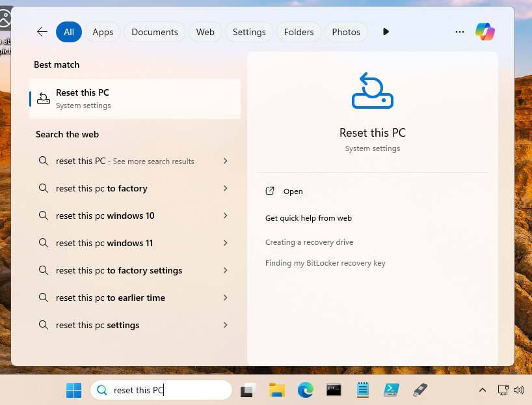Viewport: 532px width, 405px height.
Task: Click the Open external-link icon
Action: pos(270,191)
